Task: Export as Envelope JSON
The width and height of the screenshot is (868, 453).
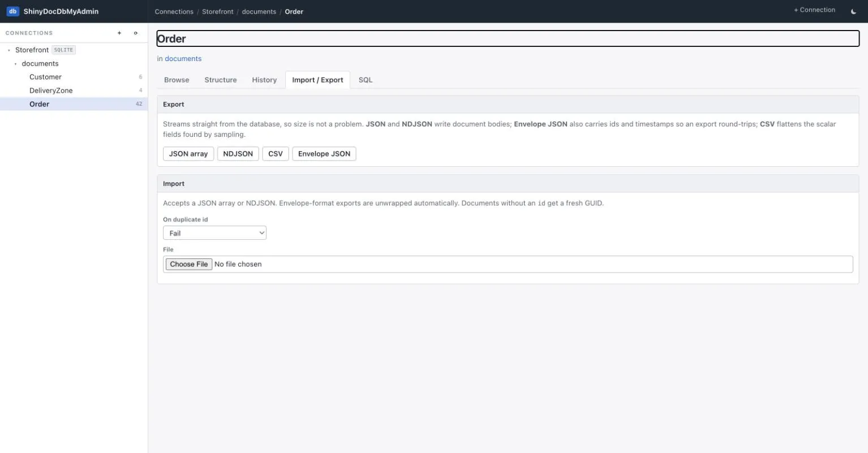Action: click(x=324, y=154)
